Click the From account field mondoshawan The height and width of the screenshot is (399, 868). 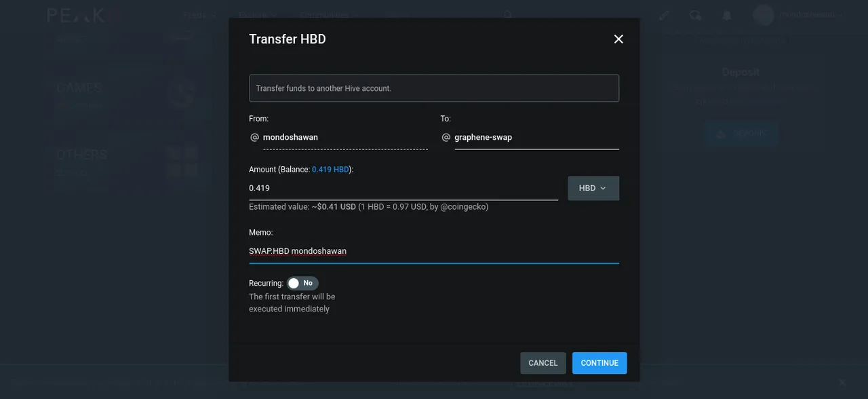point(345,137)
